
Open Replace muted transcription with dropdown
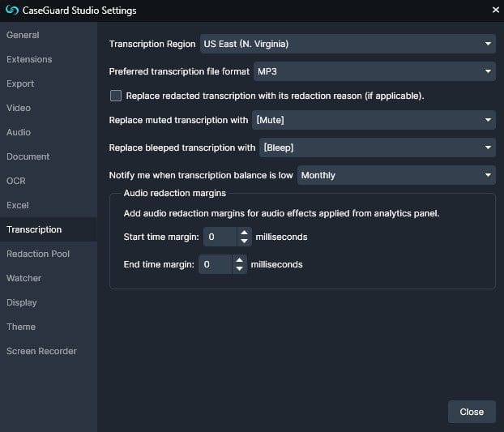[x=374, y=120]
